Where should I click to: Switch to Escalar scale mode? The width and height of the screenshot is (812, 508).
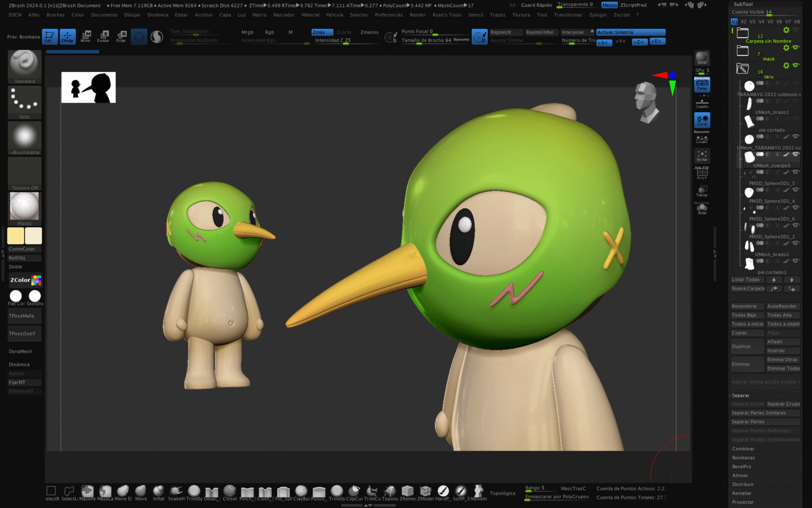pyautogui.click(x=103, y=36)
